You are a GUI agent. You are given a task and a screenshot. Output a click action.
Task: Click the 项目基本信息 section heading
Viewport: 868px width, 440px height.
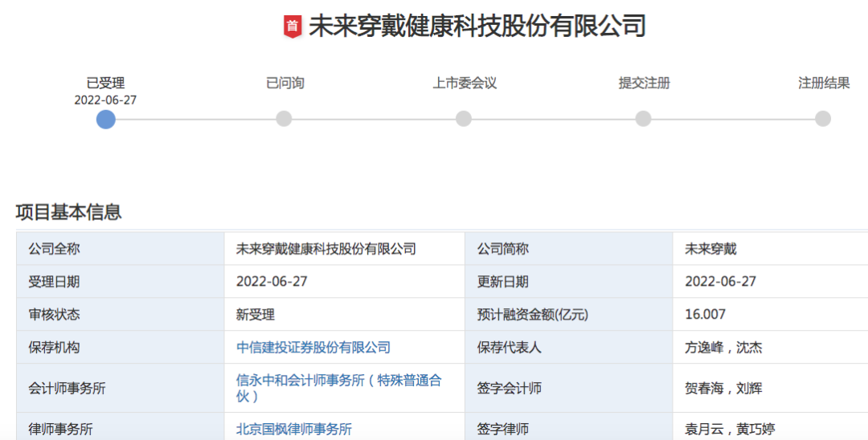click(x=68, y=212)
